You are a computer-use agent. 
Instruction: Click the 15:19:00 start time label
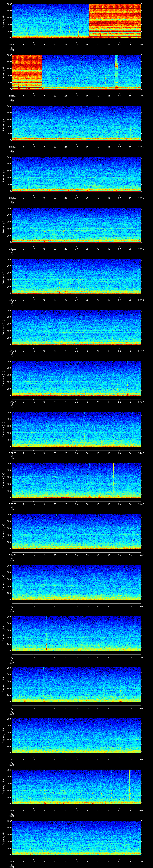(12, 300)
